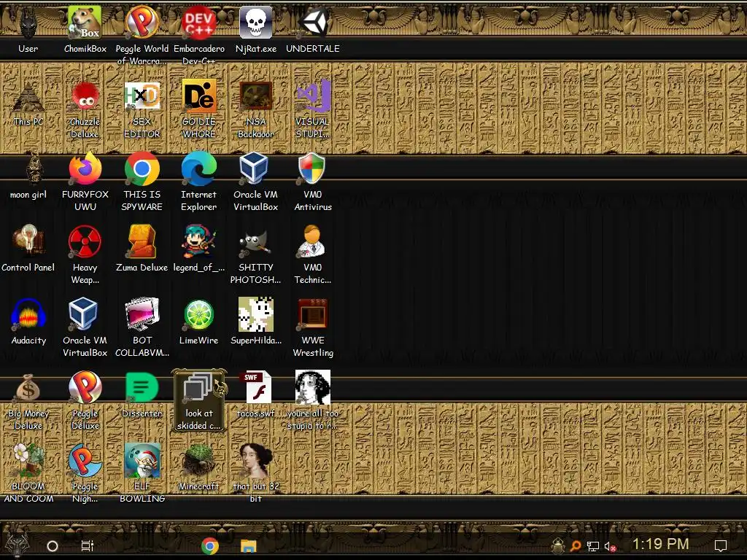Select the VMO Technic... person icon
747x560 pixels.
pyautogui.click(x=313, y=254)
